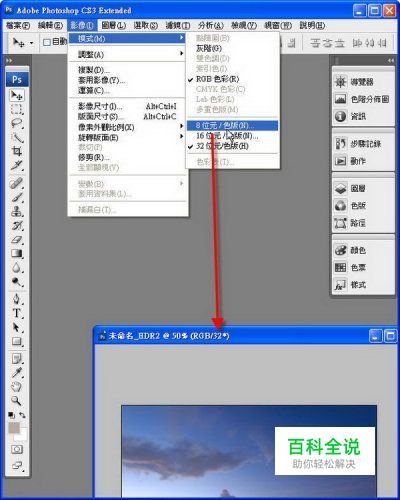400x500 pixels.
Task: Select the Eyedropper tool
Action: (17, 373)
